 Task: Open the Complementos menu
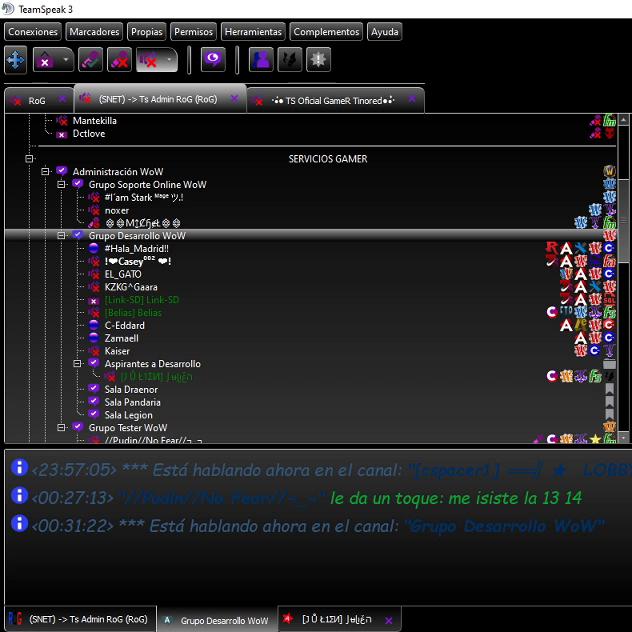coord(326,32)
